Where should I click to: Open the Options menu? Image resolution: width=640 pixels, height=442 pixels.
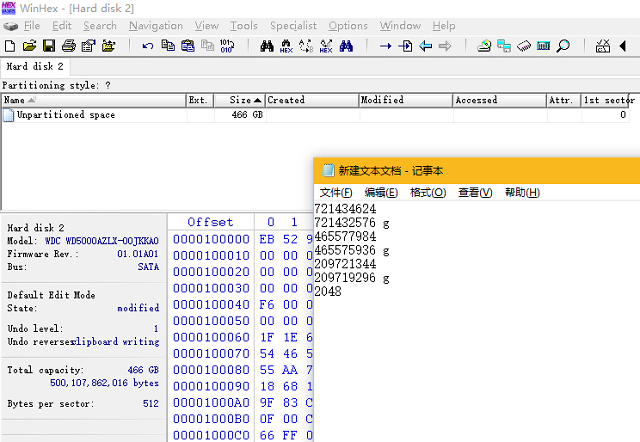point(348,26)
